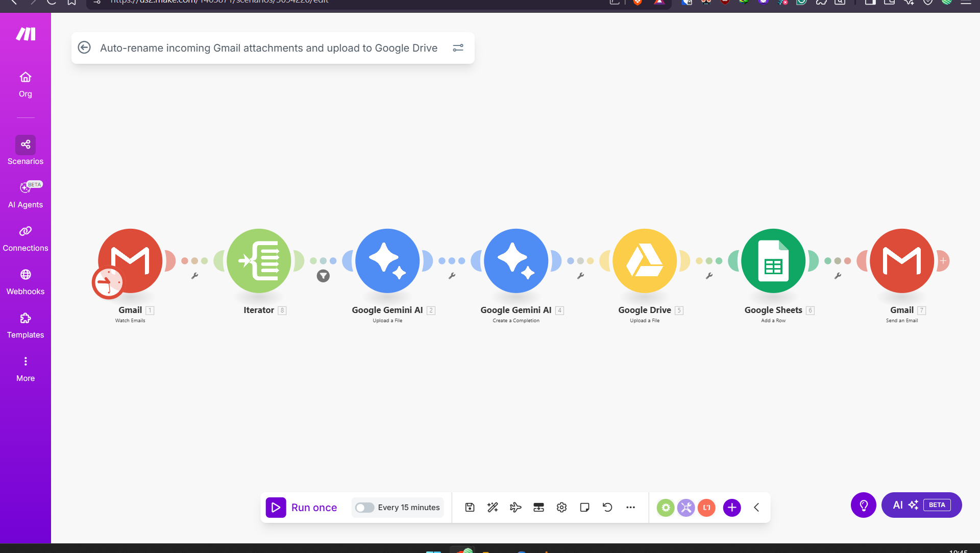Expand the More item in sidebar
The width and height of the screenshot is (980, 553).
click(26, 369)
